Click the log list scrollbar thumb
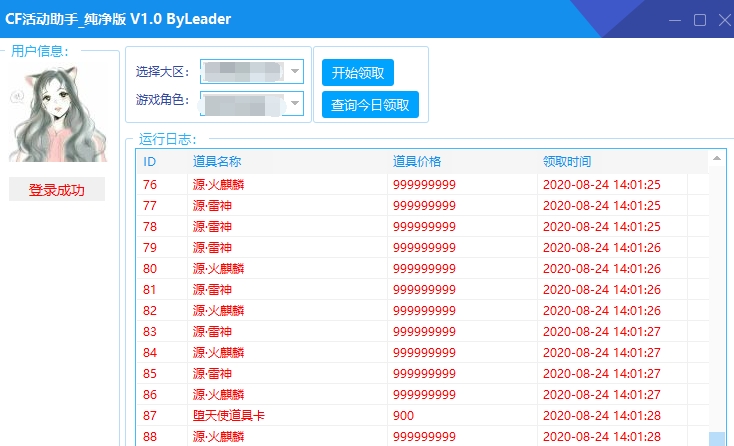The image size is (734, 446). 717,438
